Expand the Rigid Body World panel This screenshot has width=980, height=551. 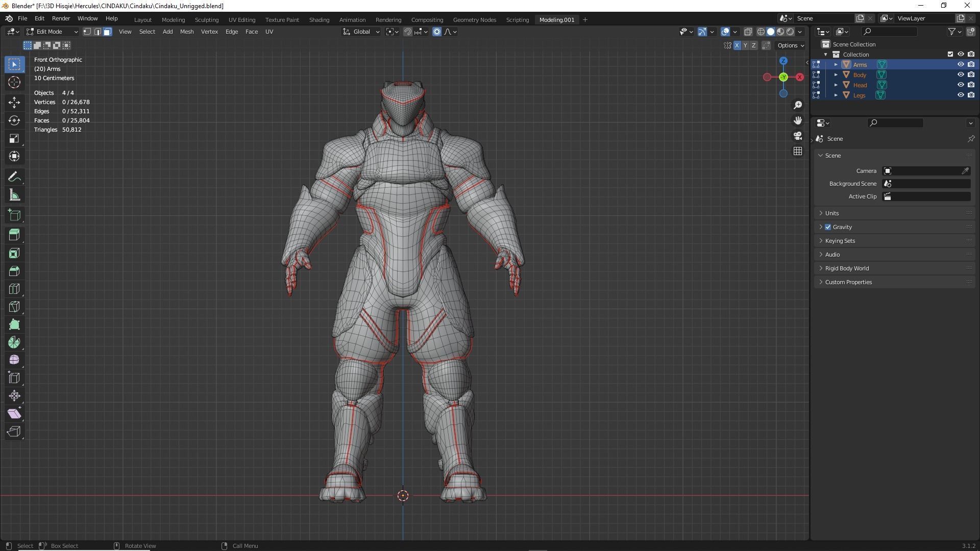(895, 268)
